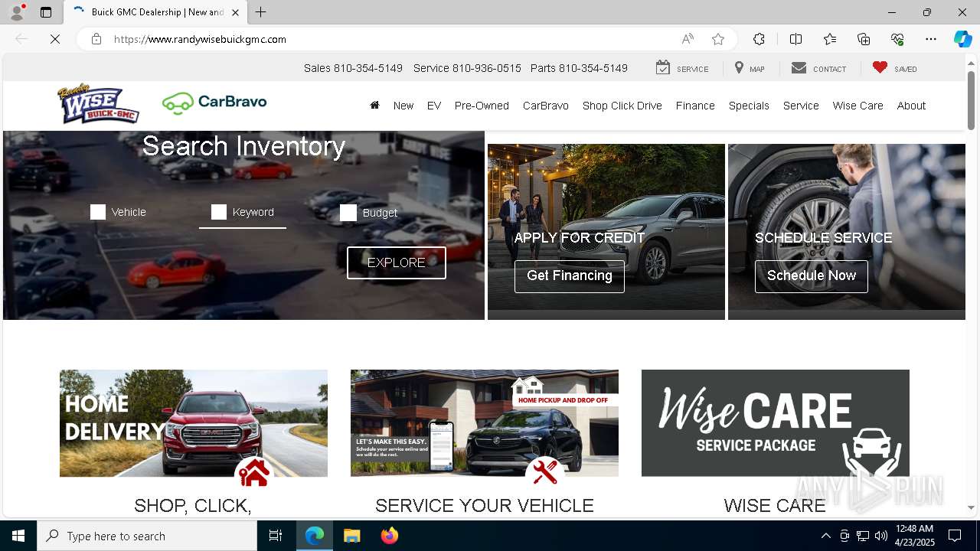The width and height of the screenshot is (980, 551).
Task: Open the Home icon in site navigation
Action: click(x=374, y=106)
